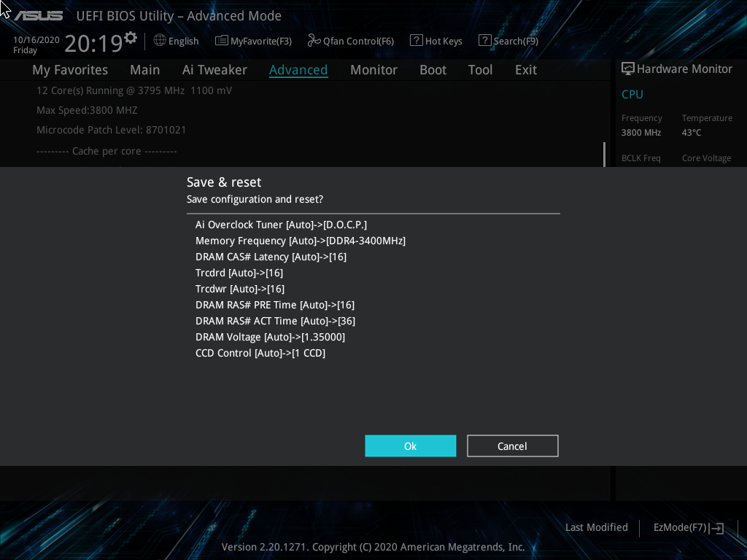Go to the Boot tab
This screenshot has width=747, height=560.
(433, 70)
